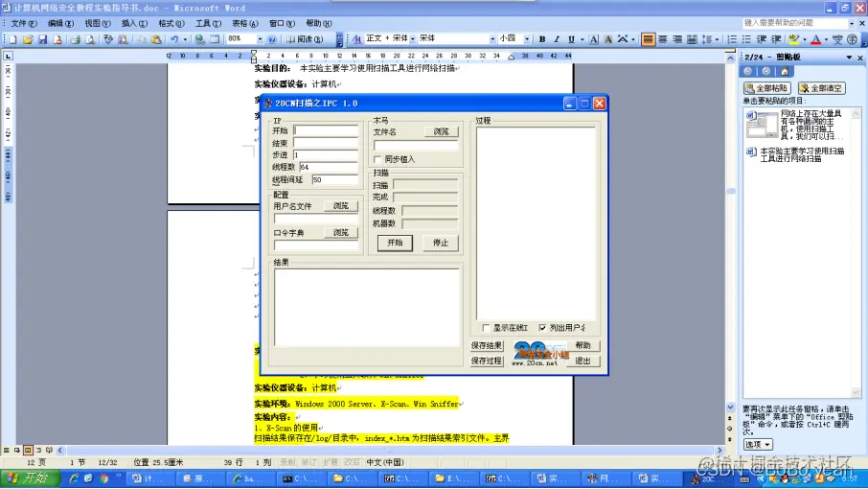
Task: Click the Print icon in toolbar
Action: click(x=76, y=39)
